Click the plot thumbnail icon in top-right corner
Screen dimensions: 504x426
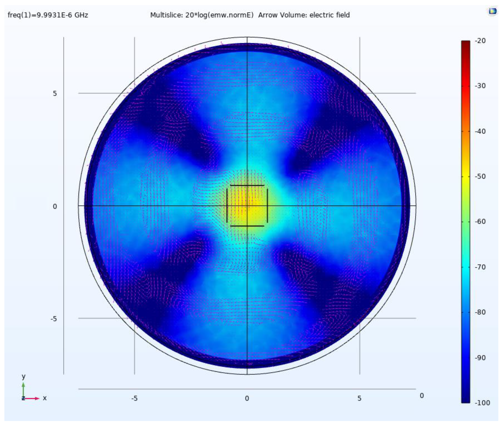coord(493,11)
